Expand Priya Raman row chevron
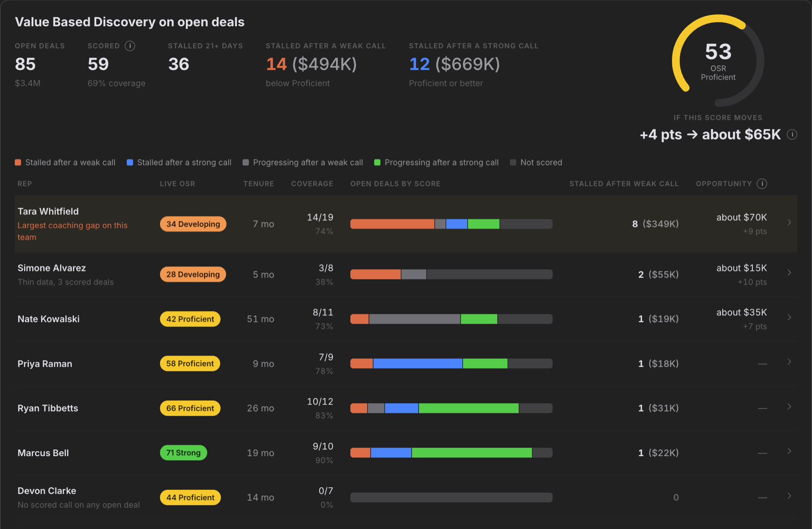 pos(789,362)
